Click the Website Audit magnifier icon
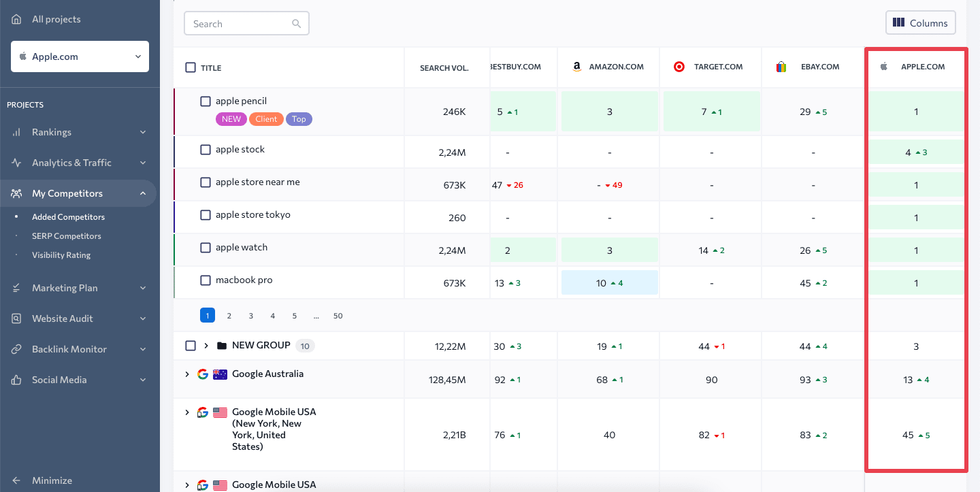The width and height of the screenshot is (980, 492). pos(16,318)
